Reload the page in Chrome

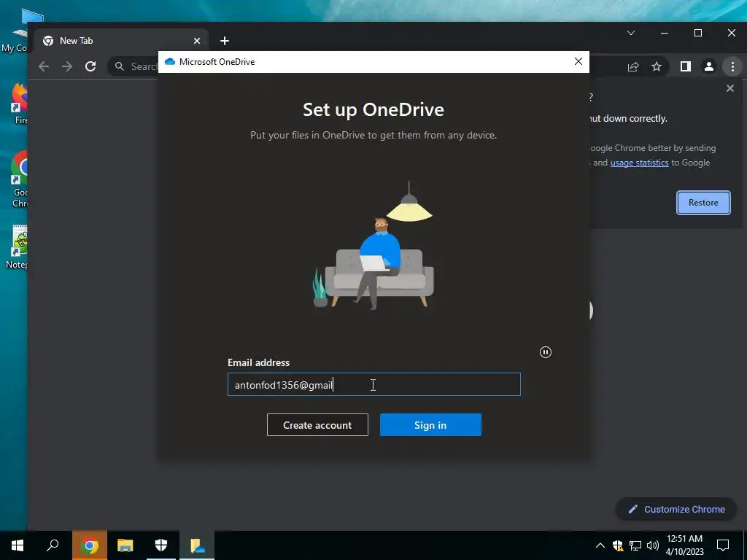[90, 66]
